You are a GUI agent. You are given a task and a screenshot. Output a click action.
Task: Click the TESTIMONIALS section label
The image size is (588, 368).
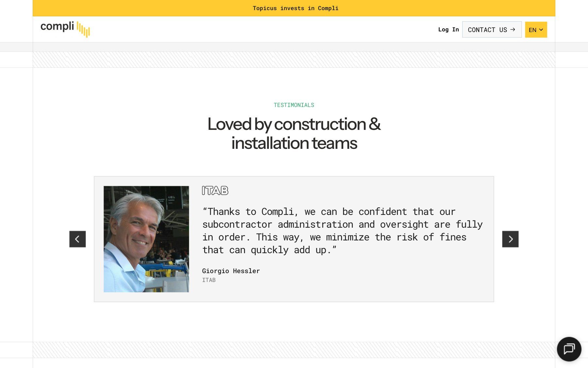click(294, 105)
